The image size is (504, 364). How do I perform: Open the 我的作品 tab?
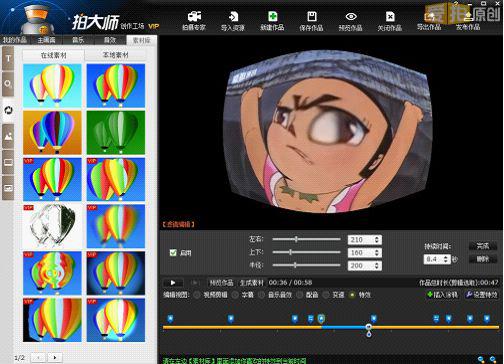(x=15, y=40)
